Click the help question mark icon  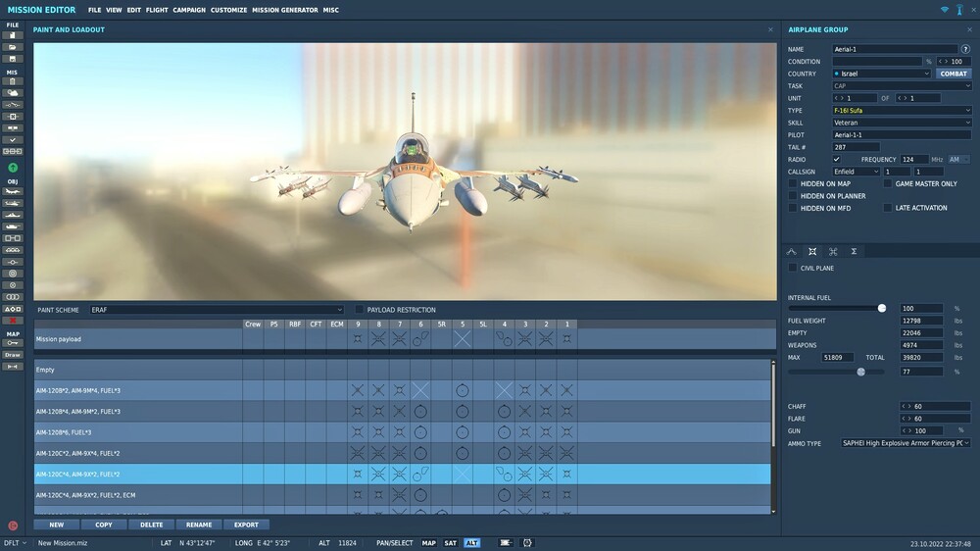965,49
